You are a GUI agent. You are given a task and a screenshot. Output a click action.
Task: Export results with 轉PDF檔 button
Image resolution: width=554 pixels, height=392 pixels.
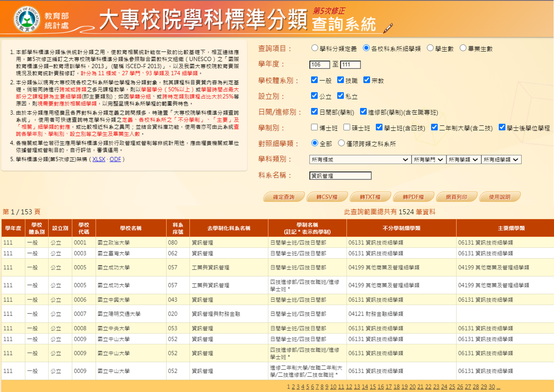click(x=413, y=197)
